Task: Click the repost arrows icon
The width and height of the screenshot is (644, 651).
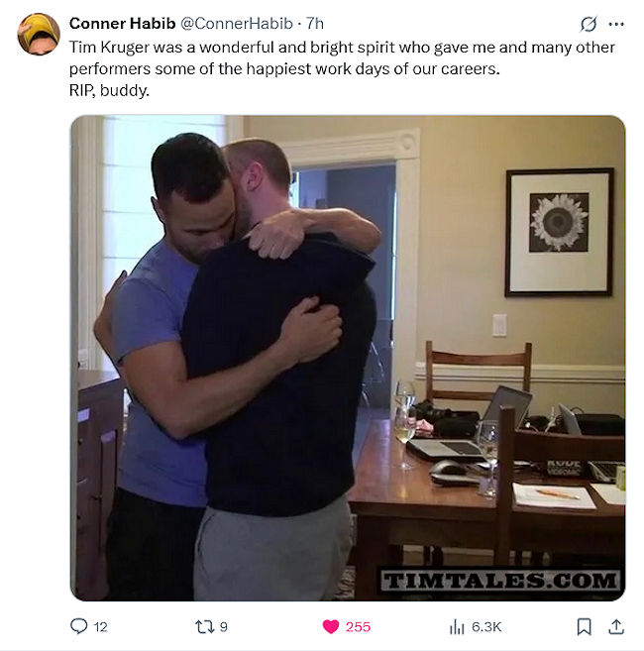Action: (x=205, y=626)
